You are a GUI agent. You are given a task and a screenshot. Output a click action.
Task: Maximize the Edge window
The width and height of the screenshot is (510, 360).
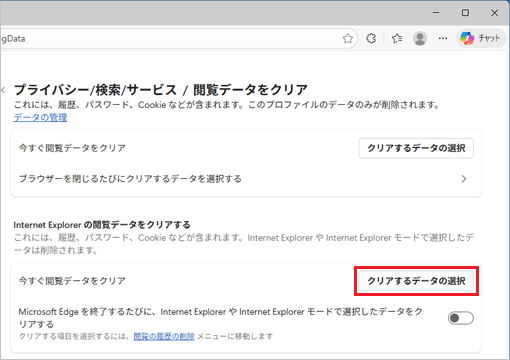[x=465, y=13]
